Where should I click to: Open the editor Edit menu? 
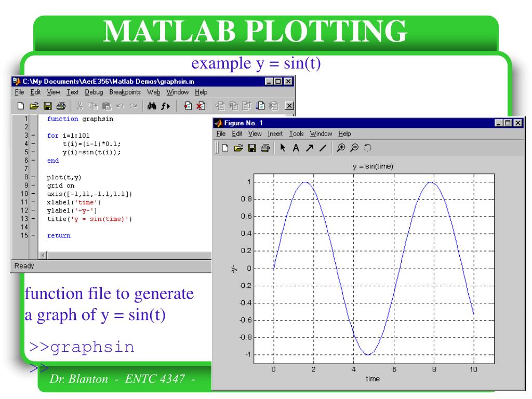click(x=35, y=92)
